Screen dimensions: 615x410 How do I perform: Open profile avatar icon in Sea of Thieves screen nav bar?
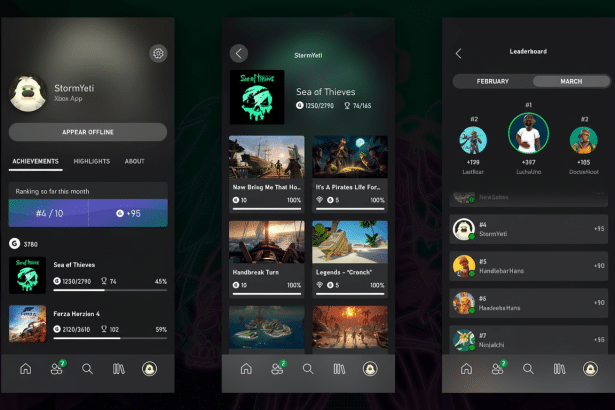(370, 369)
